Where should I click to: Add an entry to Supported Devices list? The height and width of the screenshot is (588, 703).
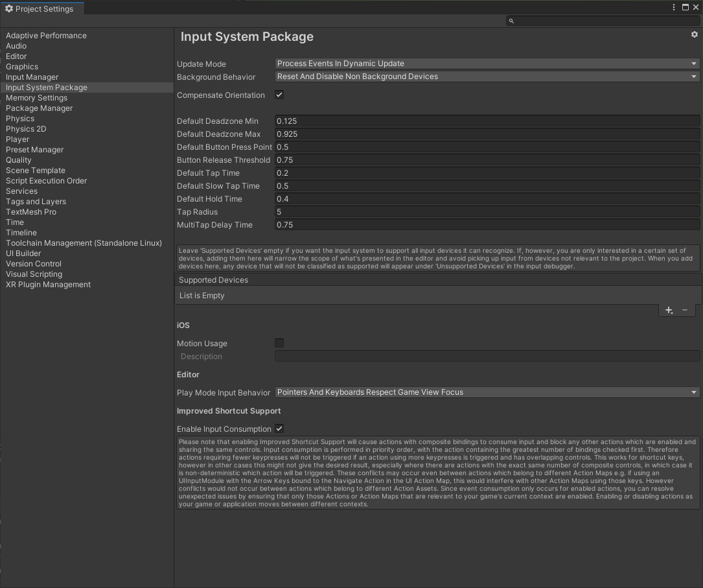click(669, 310)
